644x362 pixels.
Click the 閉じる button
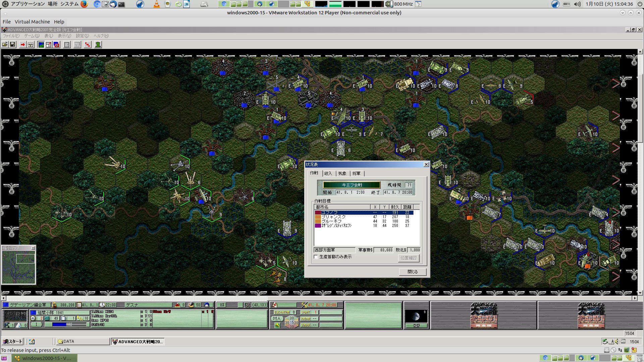click(x=413, y=272)
